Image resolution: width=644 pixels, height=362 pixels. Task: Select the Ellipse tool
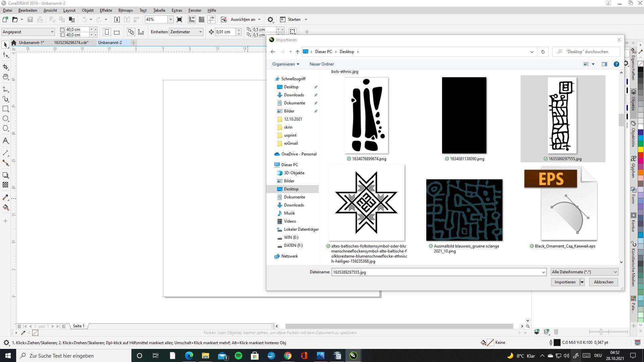pos(5,119)
